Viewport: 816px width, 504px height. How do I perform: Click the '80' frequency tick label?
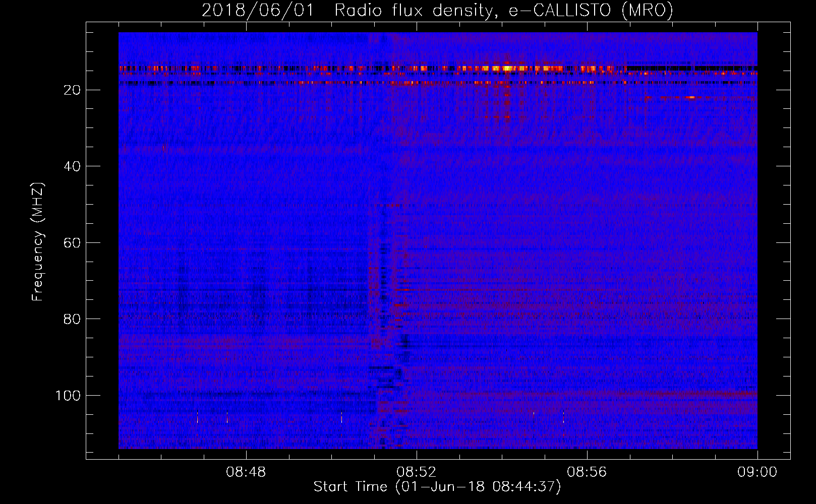click(x=73, y=319)
